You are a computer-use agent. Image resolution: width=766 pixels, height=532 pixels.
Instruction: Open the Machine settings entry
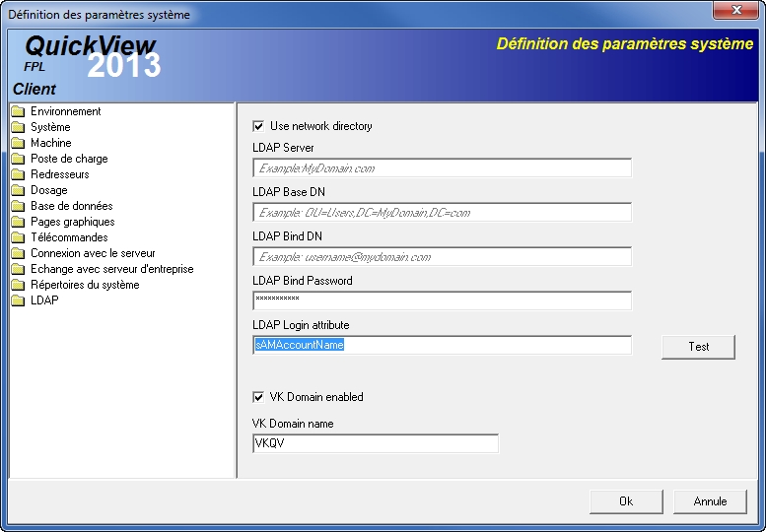click(51, 143)
